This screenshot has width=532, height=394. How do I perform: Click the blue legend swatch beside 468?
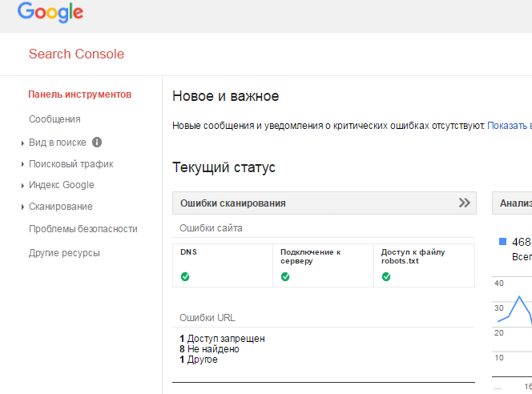tap(502, 241)
